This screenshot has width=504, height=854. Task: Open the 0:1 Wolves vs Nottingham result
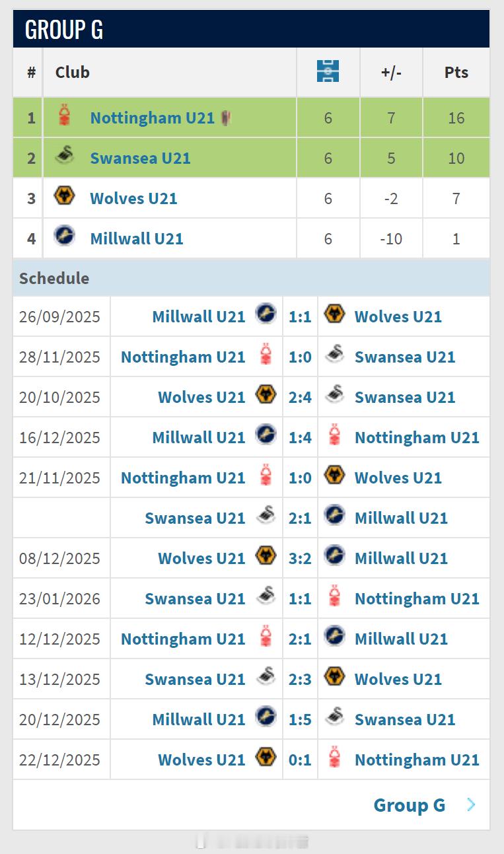point(300,760)
